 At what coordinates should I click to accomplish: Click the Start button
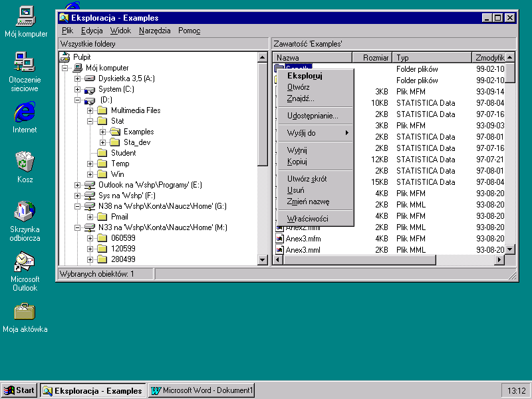[x=19, y=390]
